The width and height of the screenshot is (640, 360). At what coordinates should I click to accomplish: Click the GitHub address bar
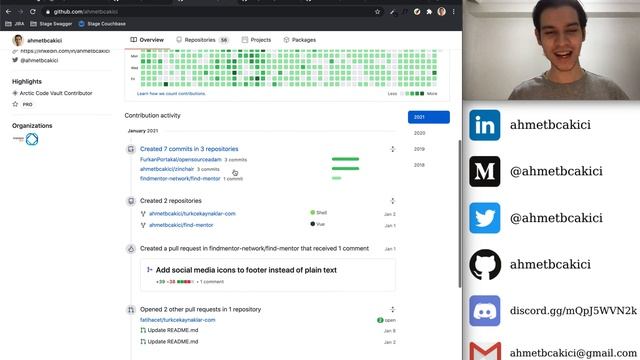point(212,12)
